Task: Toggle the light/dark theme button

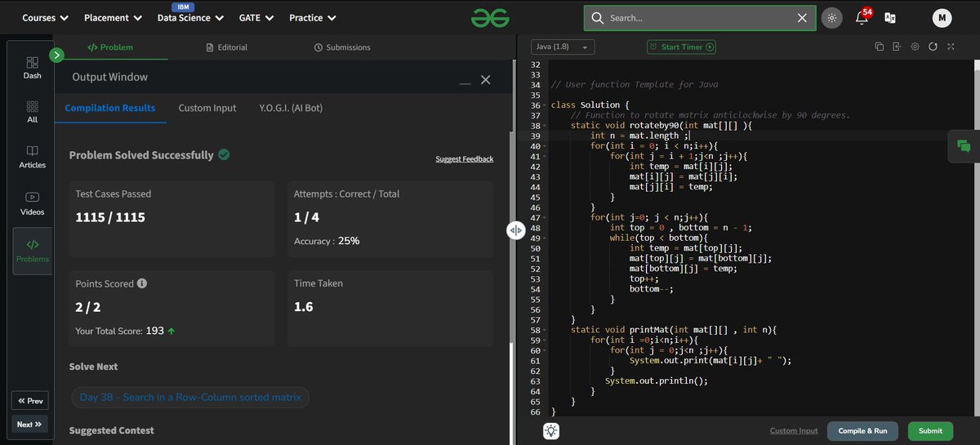Action: tap(831, 18)
